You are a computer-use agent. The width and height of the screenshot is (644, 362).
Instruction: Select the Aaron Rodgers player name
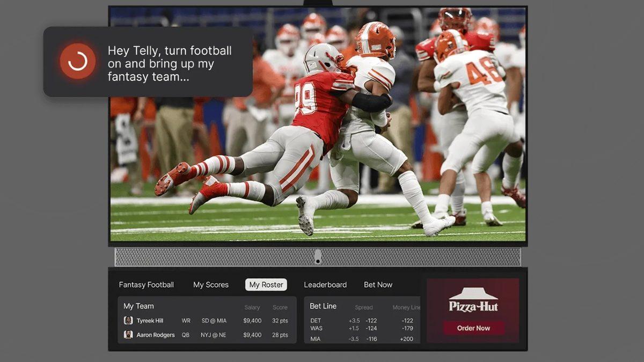click(x=156, y=335)
